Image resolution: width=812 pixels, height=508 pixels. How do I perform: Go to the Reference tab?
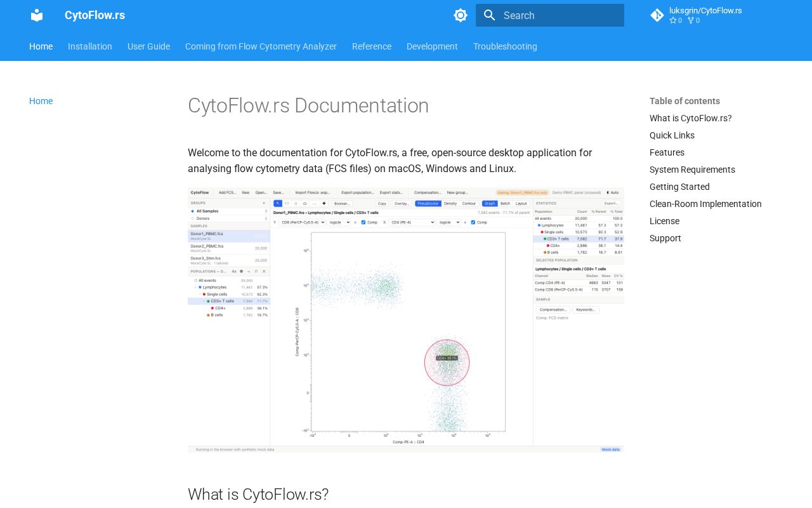[x=372, y=46]
